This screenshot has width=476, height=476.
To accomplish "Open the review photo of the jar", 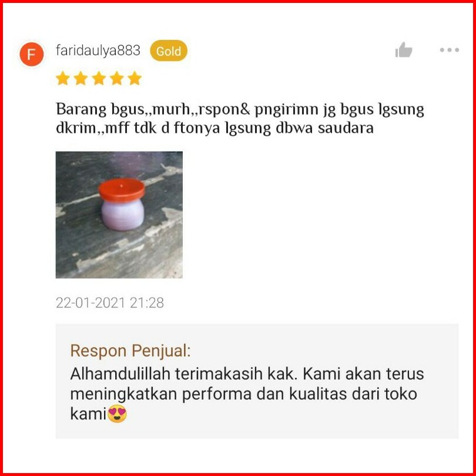I will (119, 214).
